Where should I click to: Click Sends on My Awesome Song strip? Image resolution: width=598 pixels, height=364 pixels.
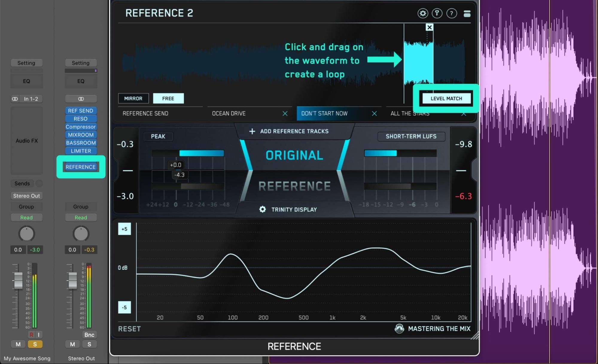(x=22, y=183)
